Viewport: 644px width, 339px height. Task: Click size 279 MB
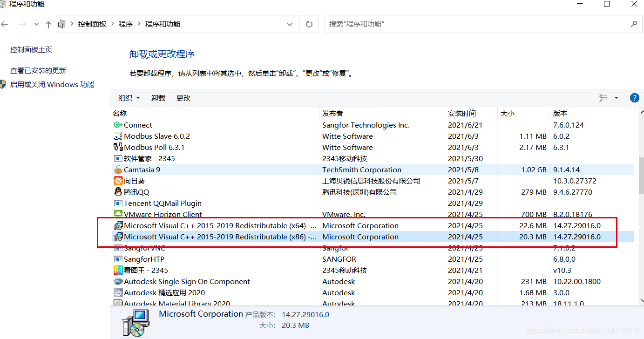(x=534, y=192)
